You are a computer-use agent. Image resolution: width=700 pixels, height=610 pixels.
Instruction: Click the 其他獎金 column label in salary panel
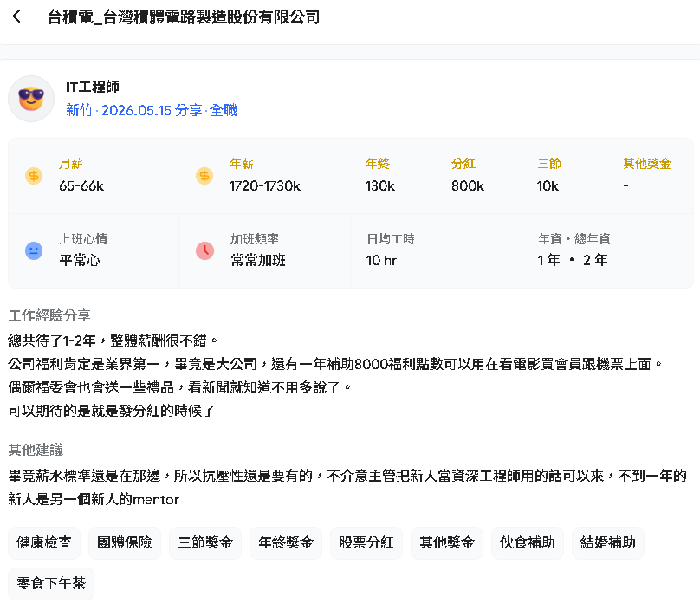[647, 164]
